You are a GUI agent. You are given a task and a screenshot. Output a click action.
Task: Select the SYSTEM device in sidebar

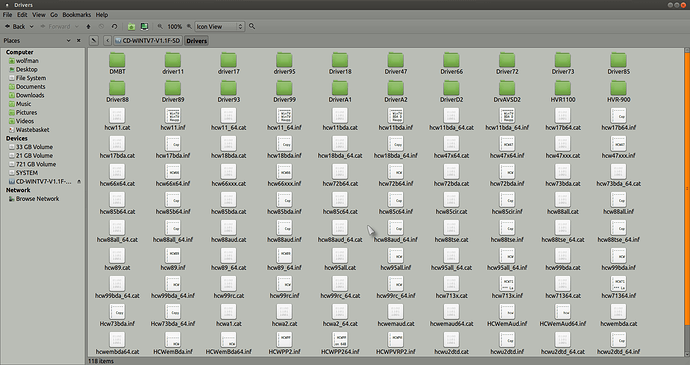26,173
